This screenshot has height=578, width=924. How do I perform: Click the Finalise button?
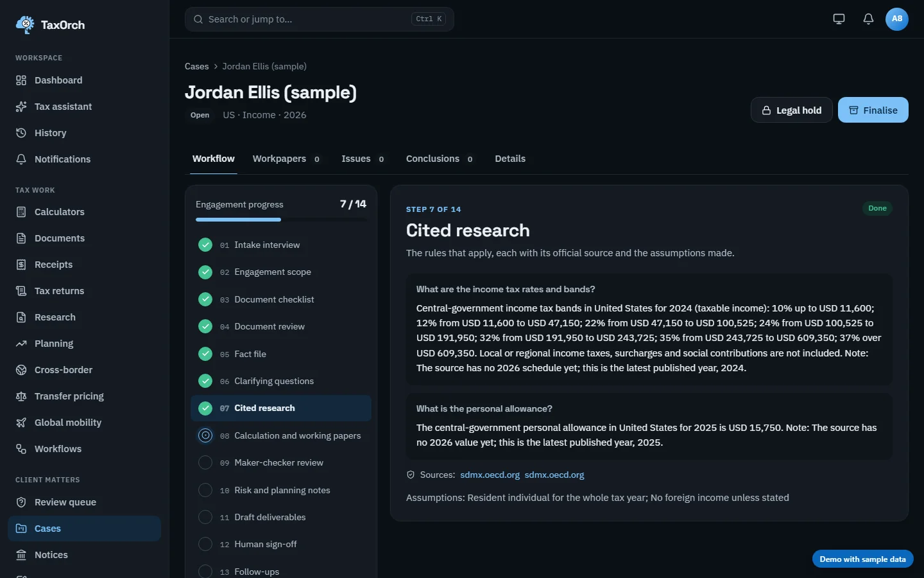[x=873, y=110]
